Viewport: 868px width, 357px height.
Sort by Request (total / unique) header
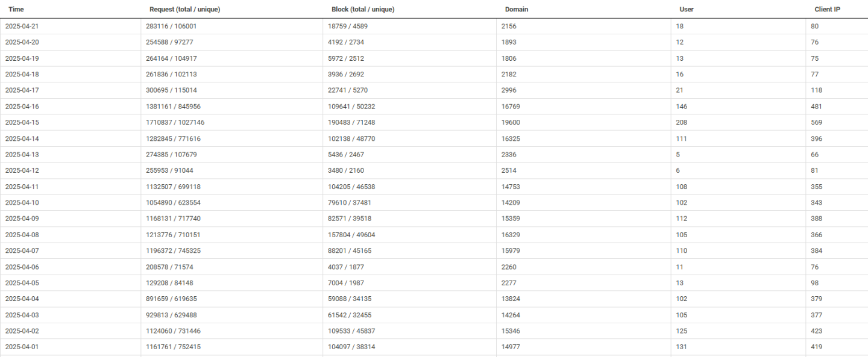click(x=184, y=10)
